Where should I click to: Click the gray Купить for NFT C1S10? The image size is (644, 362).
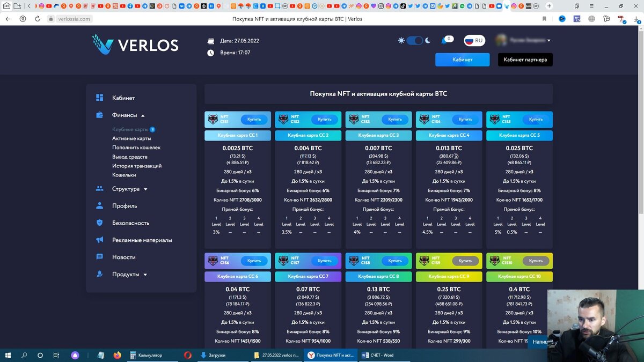[536, 261]
